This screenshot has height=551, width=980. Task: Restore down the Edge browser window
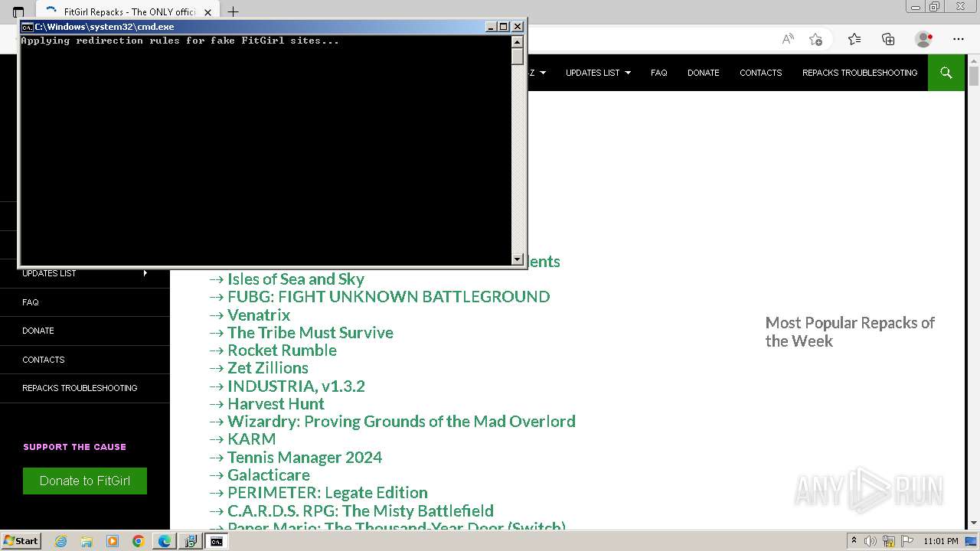935,7
